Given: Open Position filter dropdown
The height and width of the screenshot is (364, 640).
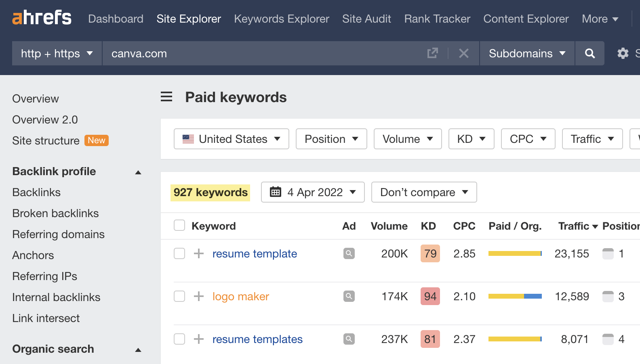Looking at the screenshot, I should click(x=331, y=139).
